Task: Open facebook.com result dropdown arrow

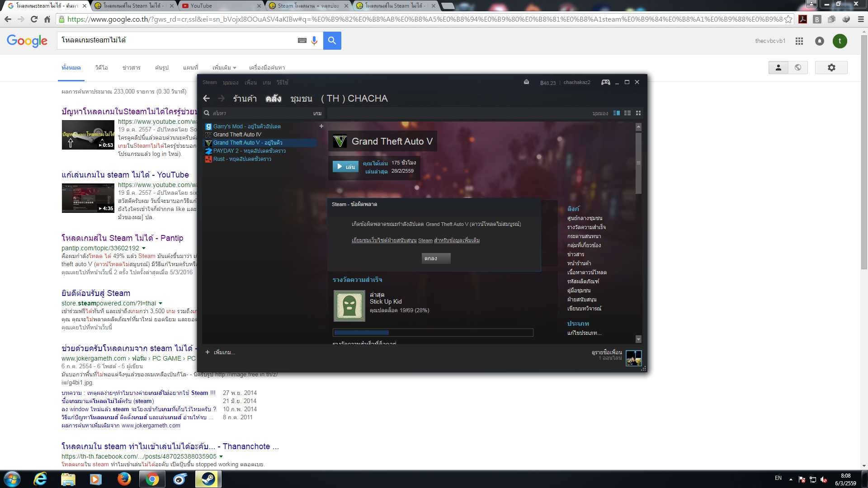Action: (x=221, y=456)
